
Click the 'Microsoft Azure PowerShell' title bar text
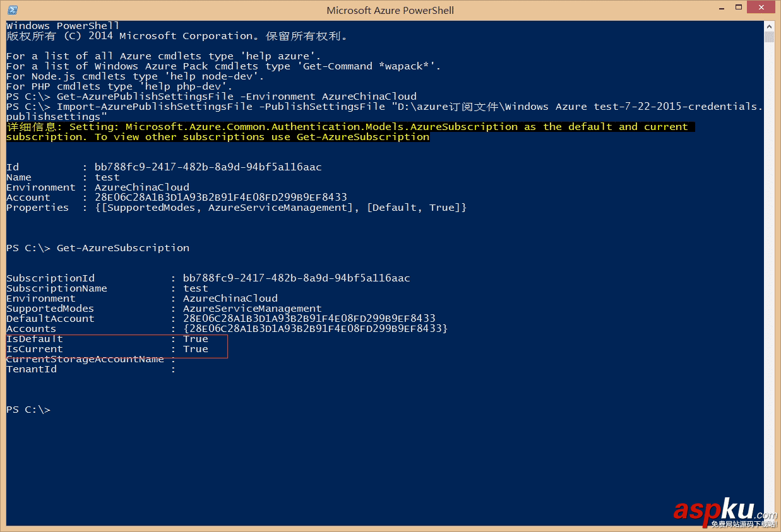click(x=390, y=10)
